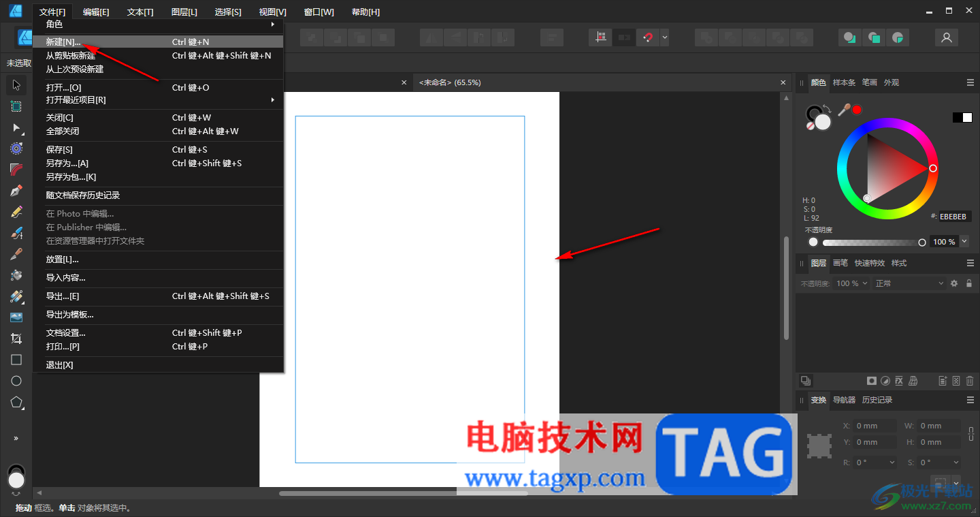
Task: Set the no-fill slash circle
Action: 811,126
